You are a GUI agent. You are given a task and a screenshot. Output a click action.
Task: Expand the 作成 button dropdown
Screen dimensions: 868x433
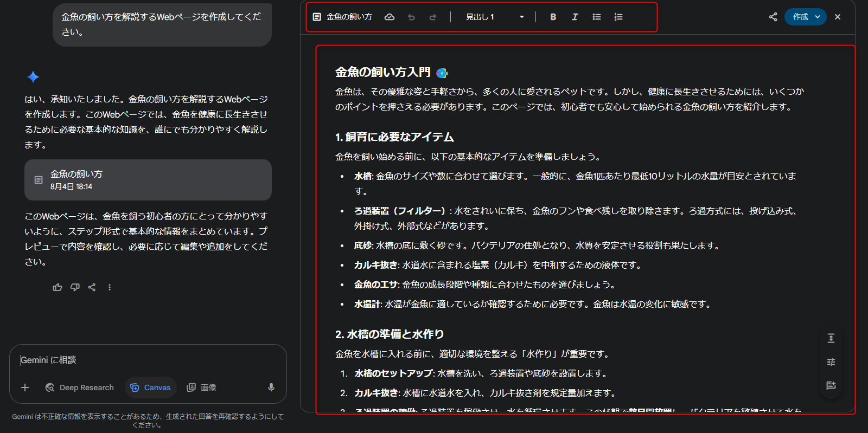pos(817,17)
